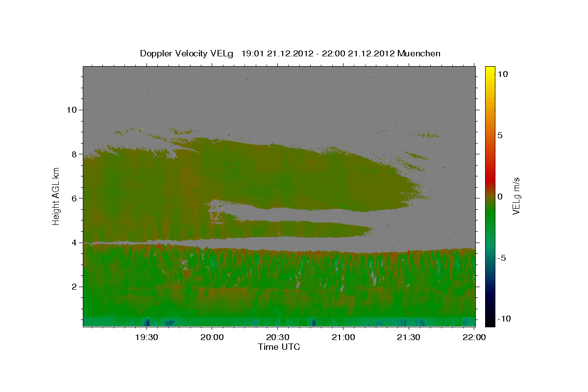
Task: Click the height tick label 4
Action: tap(74, 243)
